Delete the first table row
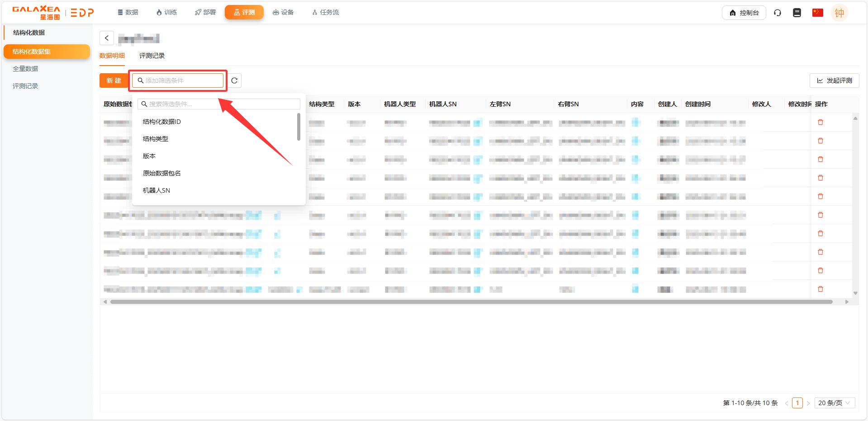 pyautogui.click(x=821, y=122)
